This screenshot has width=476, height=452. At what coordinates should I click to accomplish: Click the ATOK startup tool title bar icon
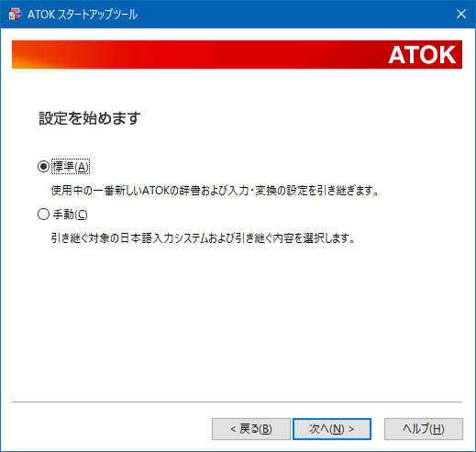[x=16, y=14]
